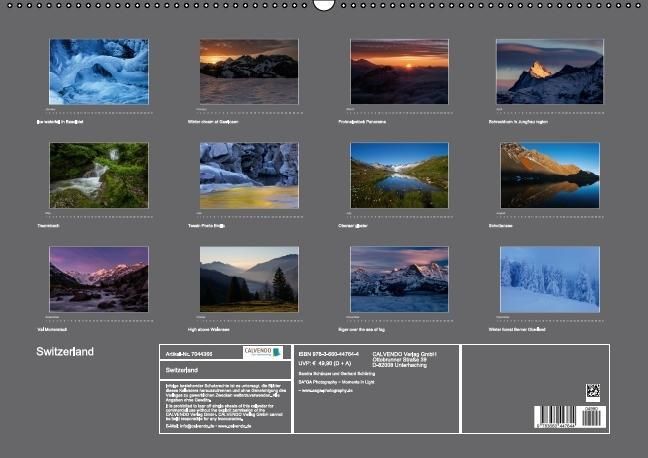Image resolution: width=648 pixels, height=458 pixels.
Task: Click the 'Winter forest Berner Oberland' caption
Action: pos(517,329)
